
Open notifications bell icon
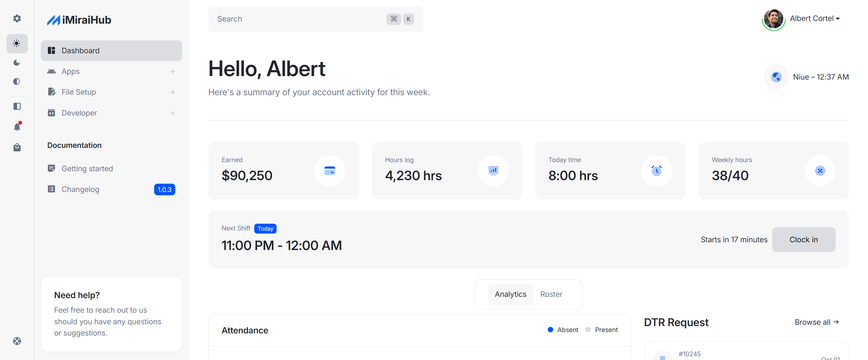click(x=17, y=127)
